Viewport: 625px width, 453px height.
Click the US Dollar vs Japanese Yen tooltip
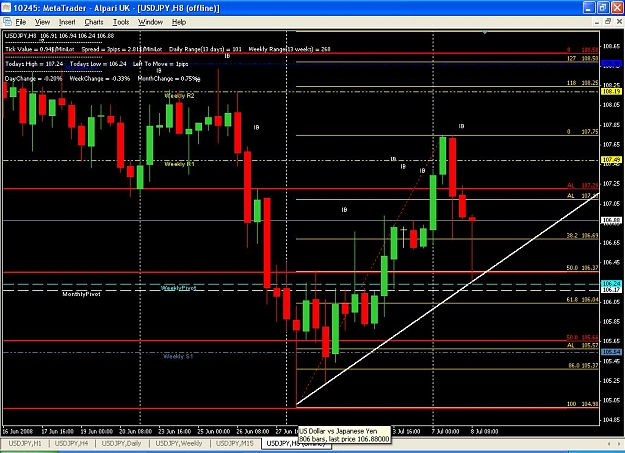pyautogui.click(x=344, y=435)
